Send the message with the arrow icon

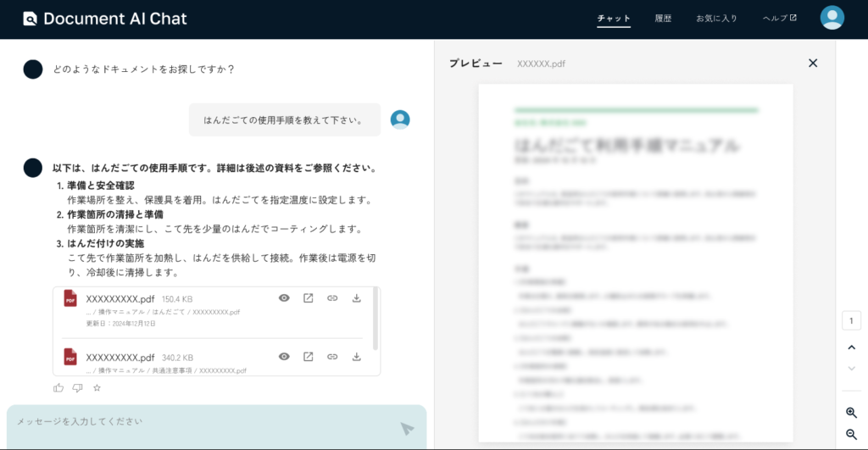coord(408,429)
